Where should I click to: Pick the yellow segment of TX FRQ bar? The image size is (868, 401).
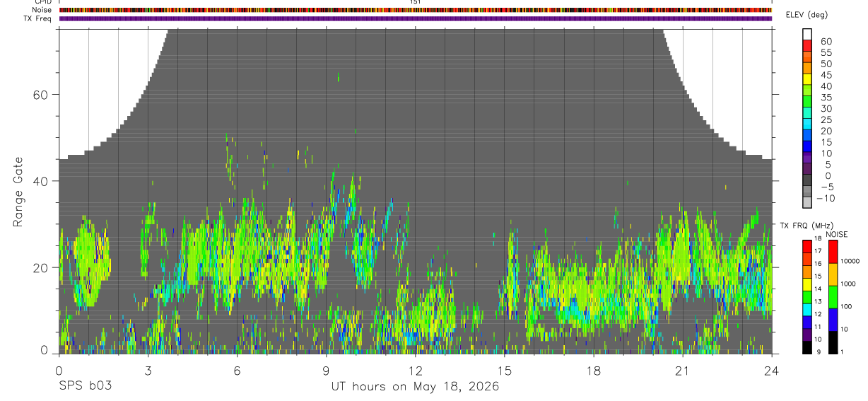(x=807, y=284)
